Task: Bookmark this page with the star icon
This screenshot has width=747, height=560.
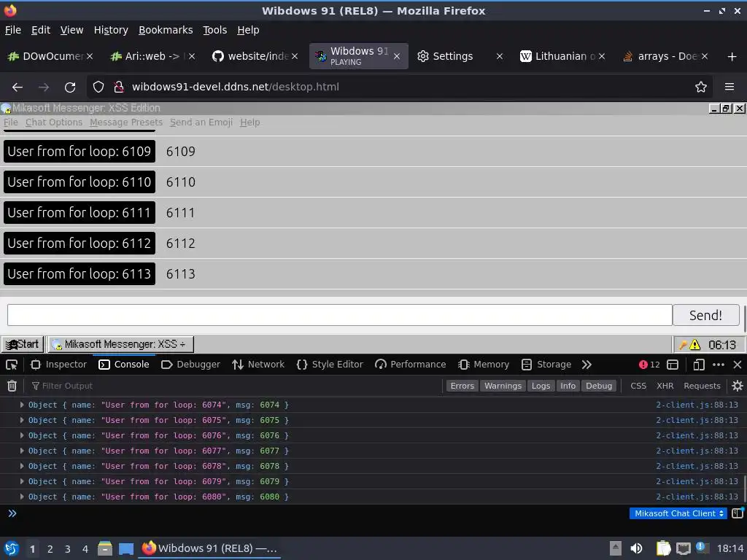Action: tap(701, 87)
